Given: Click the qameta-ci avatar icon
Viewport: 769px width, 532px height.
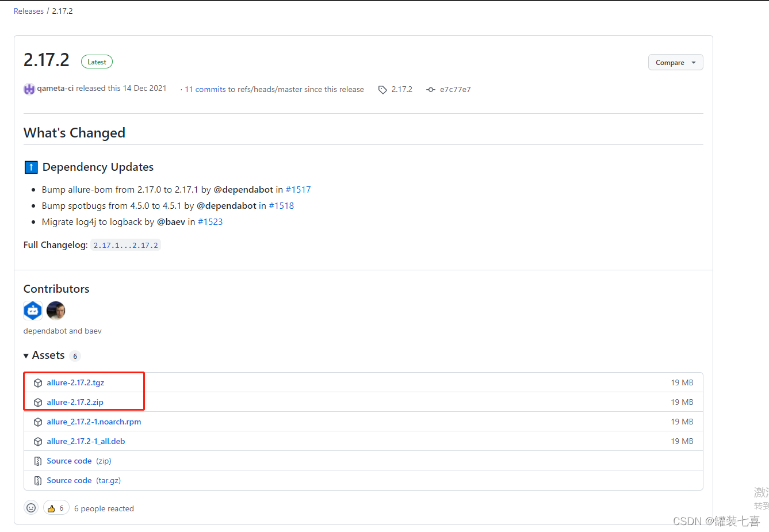Looking at the screenshot, I should 29,89.
